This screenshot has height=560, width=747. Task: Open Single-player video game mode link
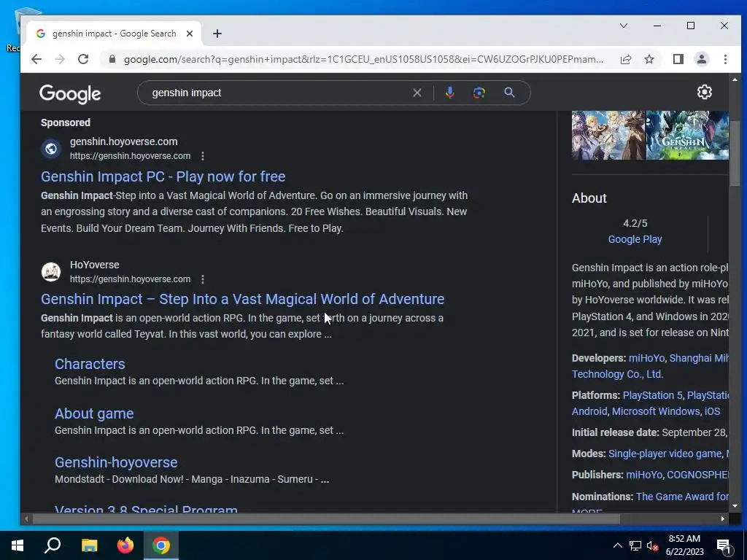coord(665,454)
